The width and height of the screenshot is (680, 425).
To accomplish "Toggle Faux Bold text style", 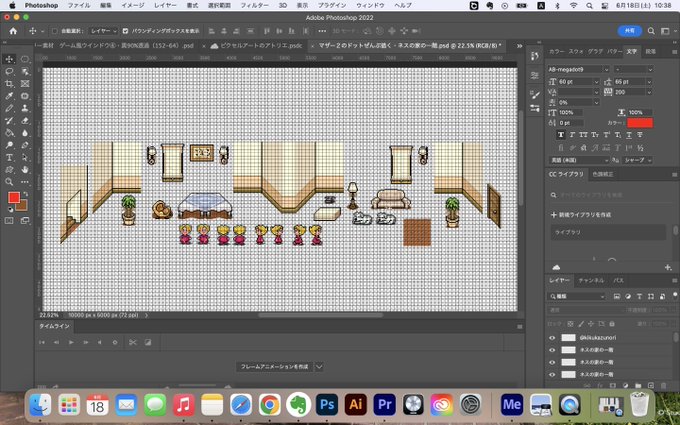I will [x=561, y=135].
